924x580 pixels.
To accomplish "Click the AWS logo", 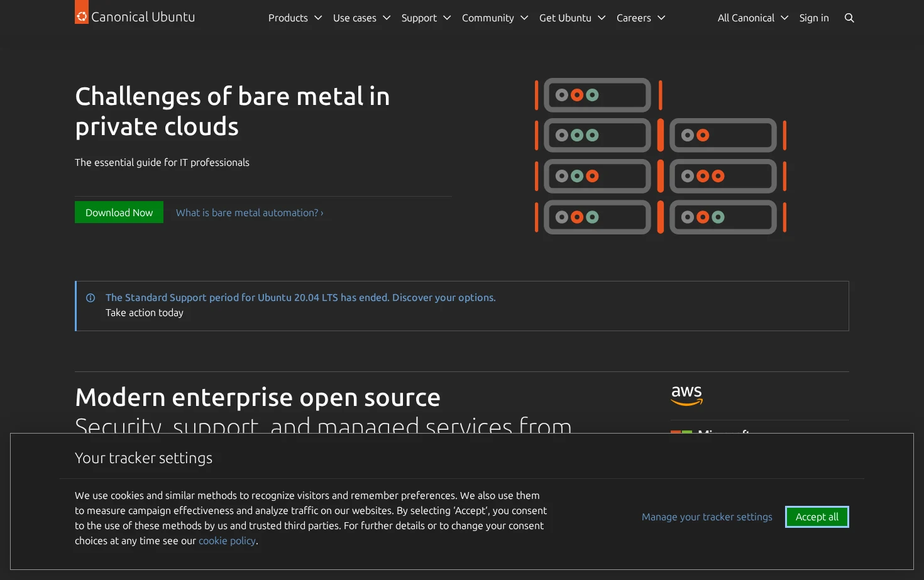I will pyautogui.click(x=687, y=395).
